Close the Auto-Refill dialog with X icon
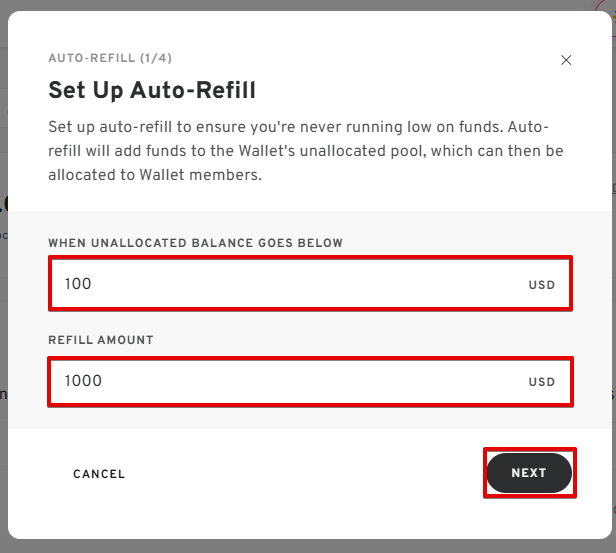The height and width of the screenshot is (553, 616). 566,60
